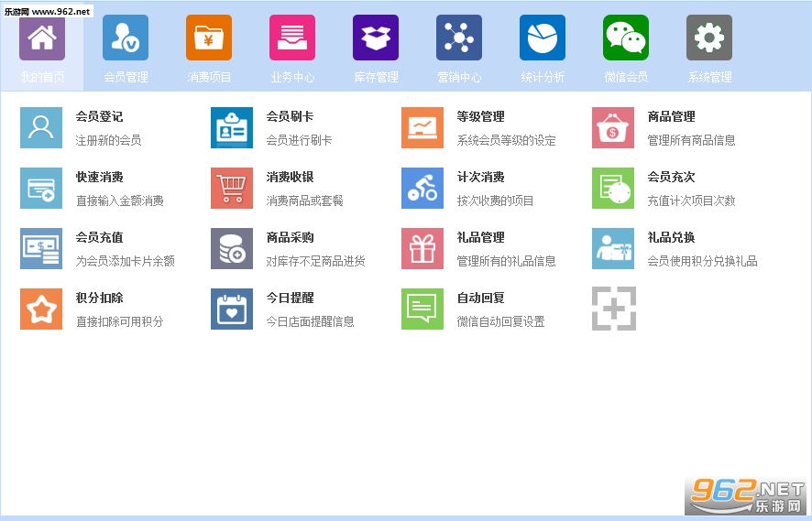Open the 消费收银 title link
The width and height of the screenshot is (812, 521).
pos(290,177)
